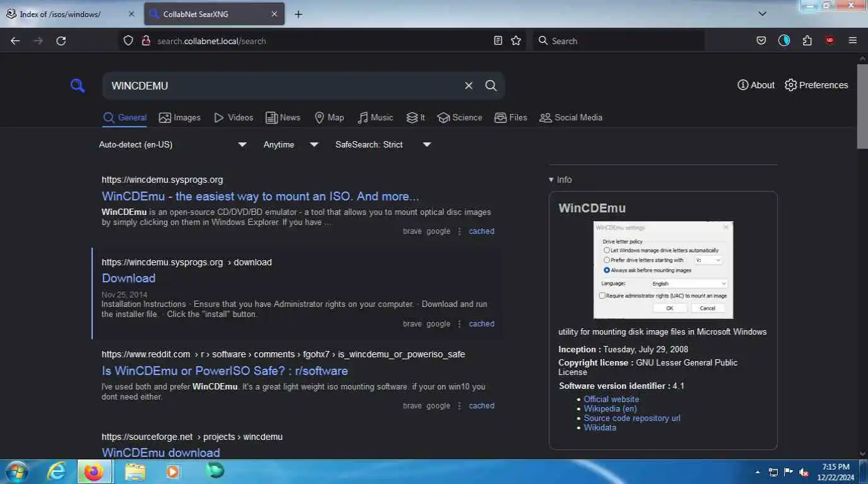Open 'Is WinCDEmu or PowerISO Safe?' result
Screen dimensions: 868x484
pos(225,371)
